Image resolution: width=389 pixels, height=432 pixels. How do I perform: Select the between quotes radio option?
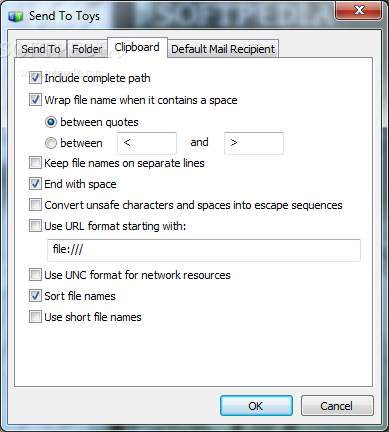tap(51, 122)
